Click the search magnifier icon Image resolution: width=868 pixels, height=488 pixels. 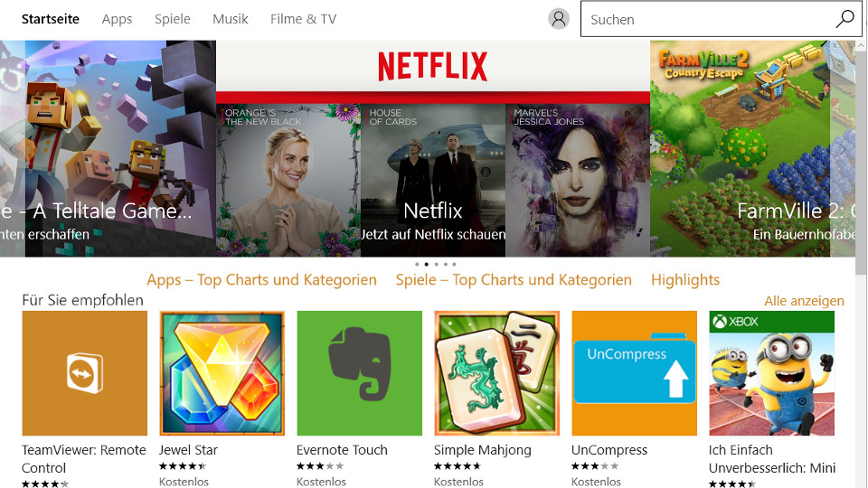click(x=844, y=19)
